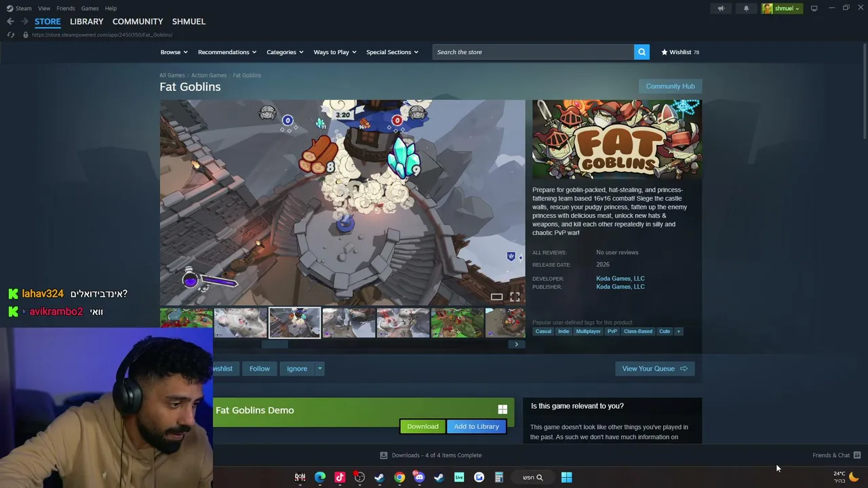Open Microsoft Edge from the taskbar
The width and height of the screenshot is (868, 488).
coord(320,477)
